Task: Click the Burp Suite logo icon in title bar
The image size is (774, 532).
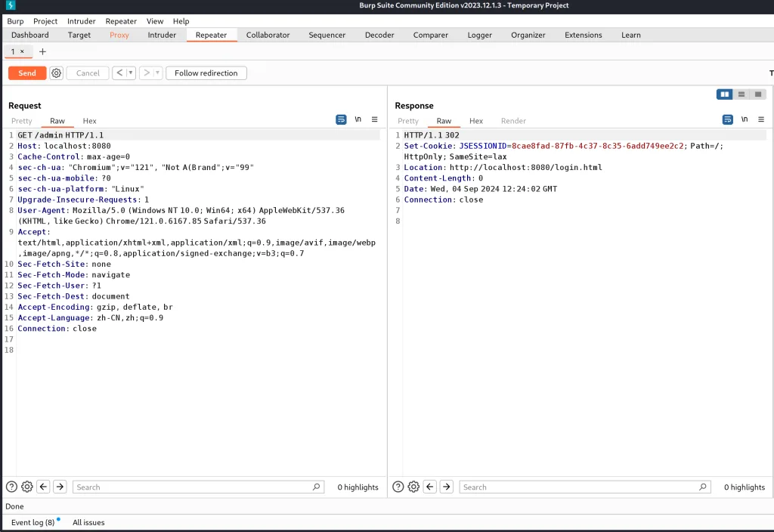Action: [x=11, y=5]
